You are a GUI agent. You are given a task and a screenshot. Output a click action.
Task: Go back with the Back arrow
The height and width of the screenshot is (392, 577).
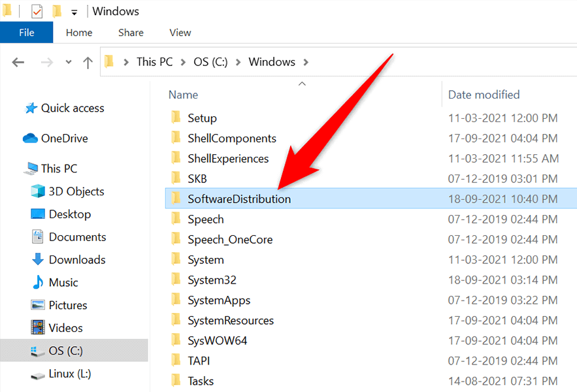pos(18,62)
